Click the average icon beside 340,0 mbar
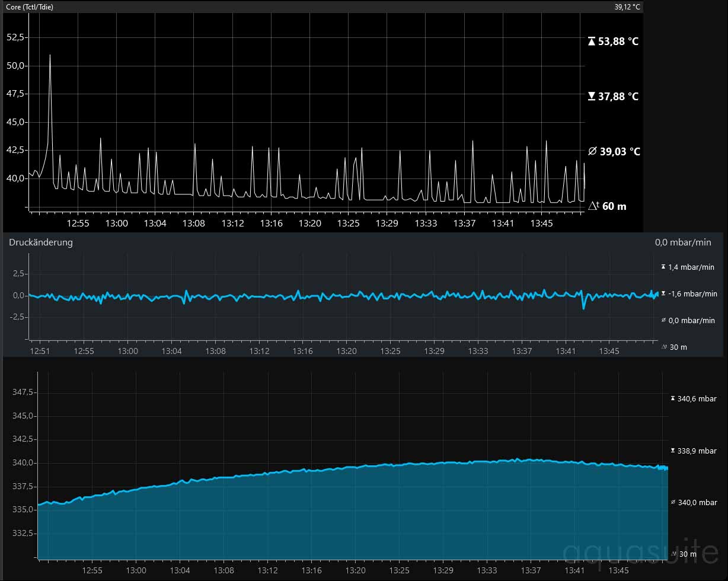 coord(672,503)
